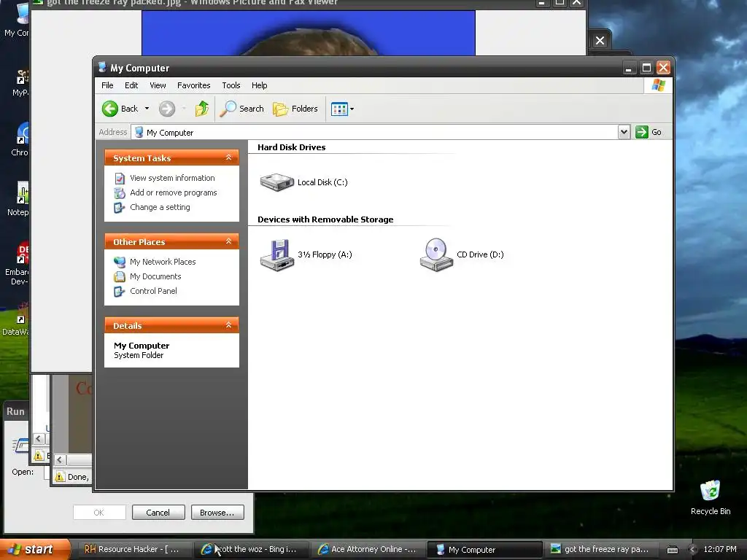Click the Change a setting icon

[x=119, y=208]
